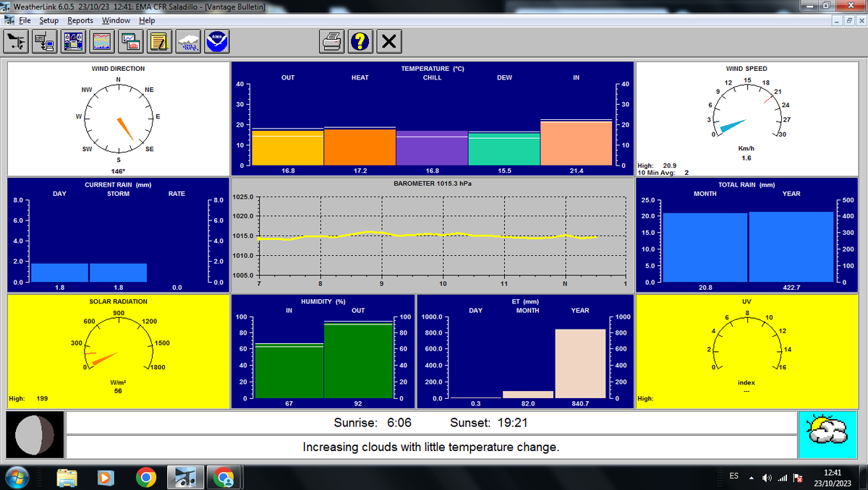
Task: Click the download data from station icon
Action: [45, 42]
